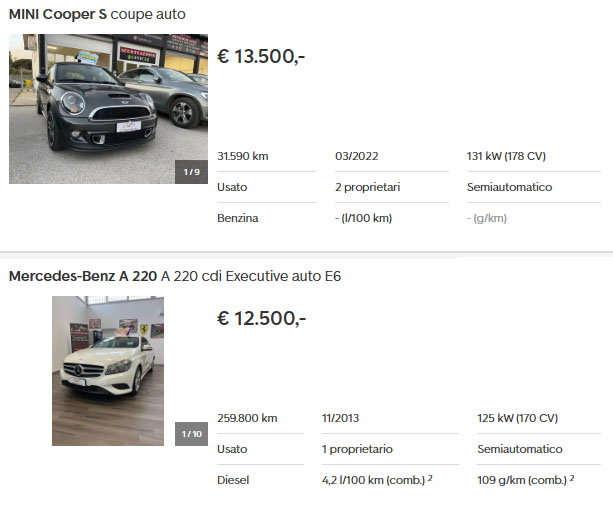This screenshot has width=613, height=506.
Task: Click the 125 kW (170 CV) power spec
Action: coord(517,418)
